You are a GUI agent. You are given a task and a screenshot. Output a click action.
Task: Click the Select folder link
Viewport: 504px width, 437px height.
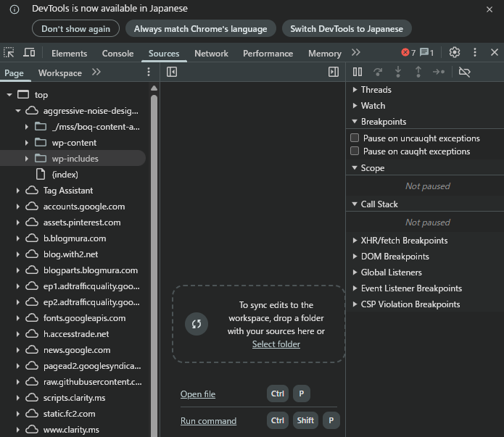click(x=276, y=344)
